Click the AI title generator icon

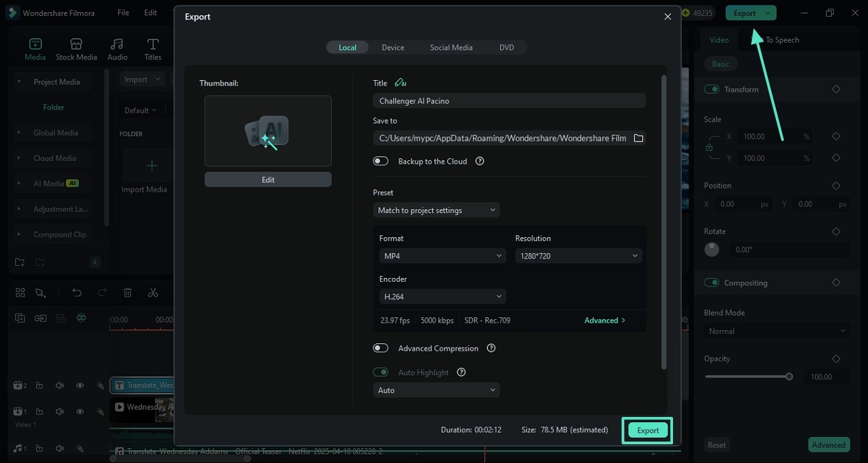pyautogui.click(x=401, y=83)
